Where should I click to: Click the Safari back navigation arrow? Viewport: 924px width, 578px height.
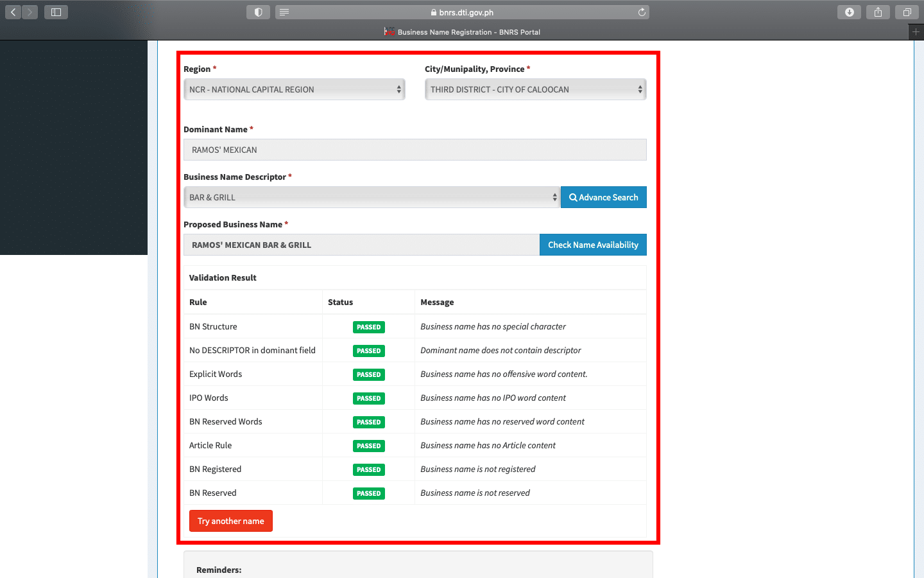[x=13, y=12]
